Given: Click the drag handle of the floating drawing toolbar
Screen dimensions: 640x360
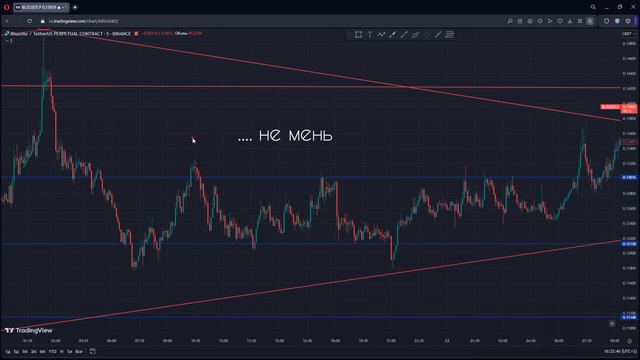Looking at the screenshot, I should pos(349,35).
